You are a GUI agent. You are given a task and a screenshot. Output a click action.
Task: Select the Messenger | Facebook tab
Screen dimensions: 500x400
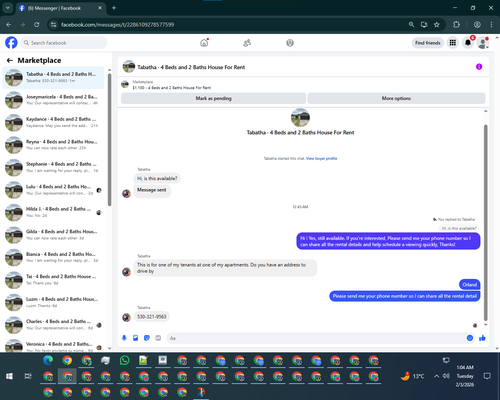click(x=61, y=8)
